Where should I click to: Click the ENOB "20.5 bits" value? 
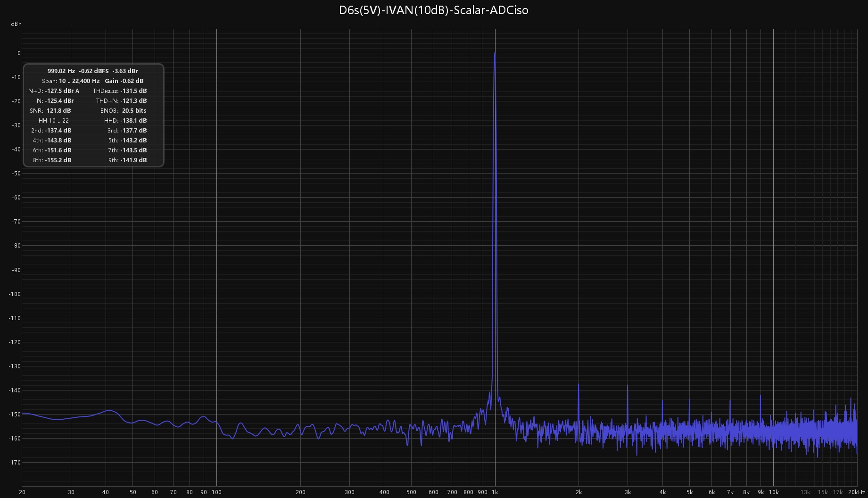[x=134, y=110]
